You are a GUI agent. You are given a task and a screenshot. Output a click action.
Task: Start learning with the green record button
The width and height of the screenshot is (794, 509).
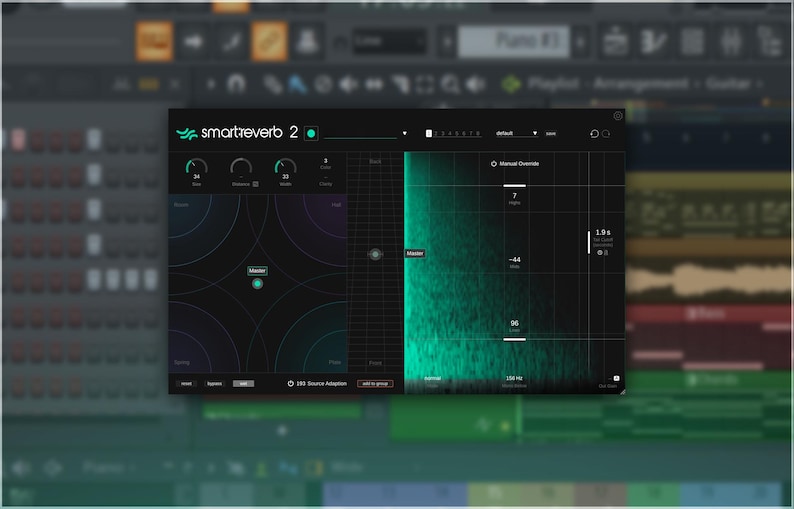(311, 134)
